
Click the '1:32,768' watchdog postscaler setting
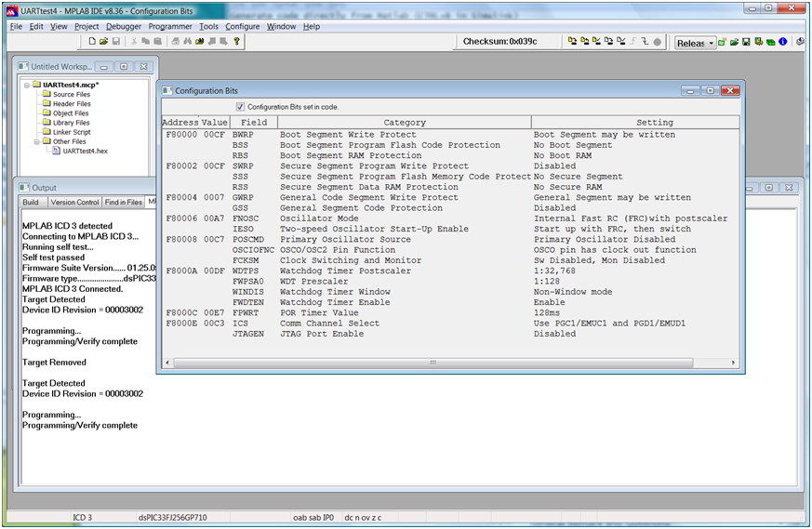pos(554,271)
